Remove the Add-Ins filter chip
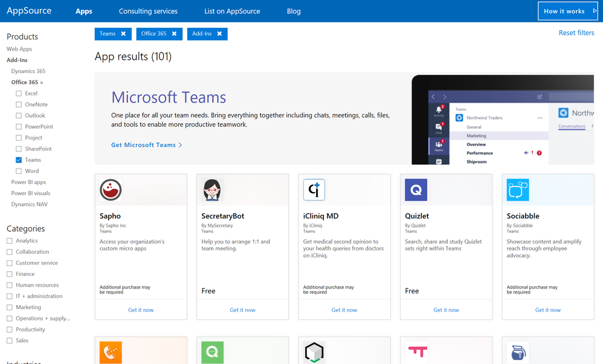Screen dimensions: 603x364 (x=219, y=34)
